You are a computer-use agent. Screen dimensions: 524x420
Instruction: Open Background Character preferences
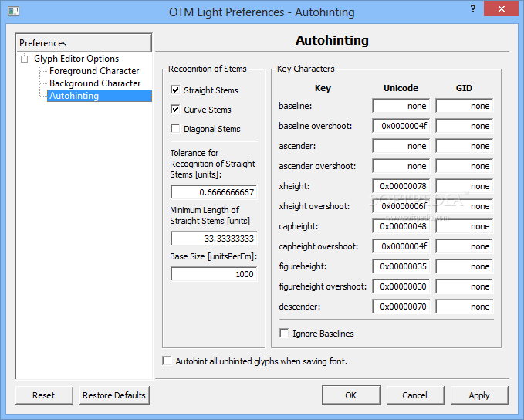tap(95, 83)
